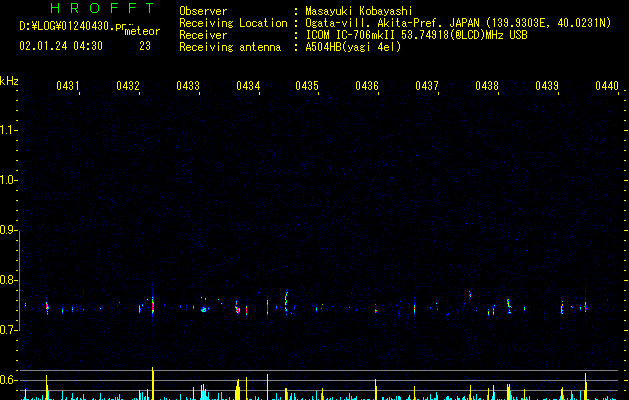Click the Receiving antenna field label
This screenshot has height=400, width=629.
[x=230, y=47]
